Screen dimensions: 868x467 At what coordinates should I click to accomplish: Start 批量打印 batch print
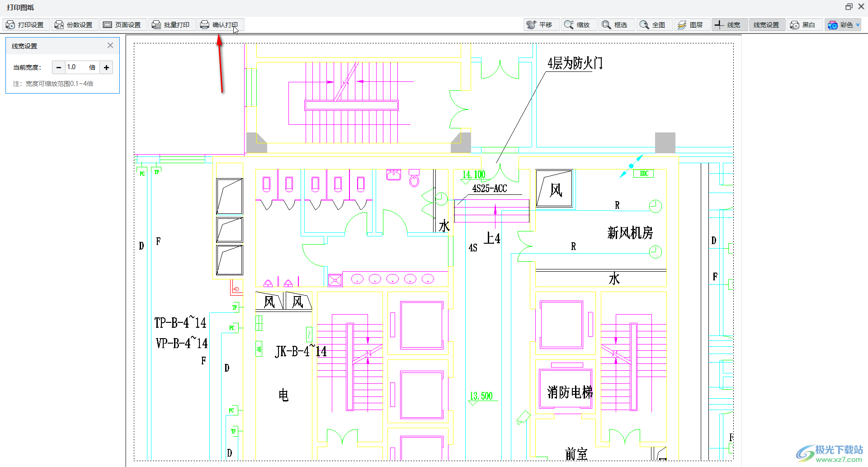coord(171,25)
